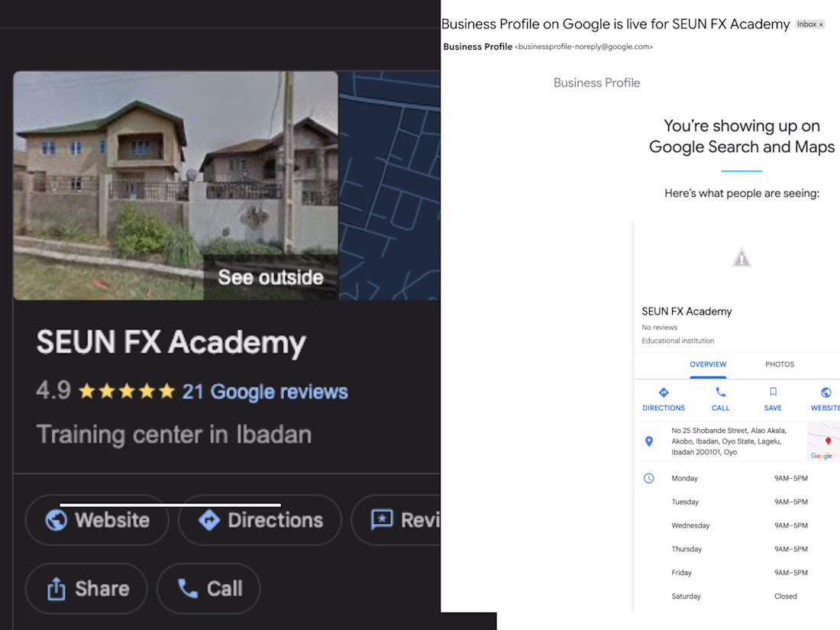Open the 21 Google reviews link
This screenshot has width=840, height=630.
coord(265,392)
